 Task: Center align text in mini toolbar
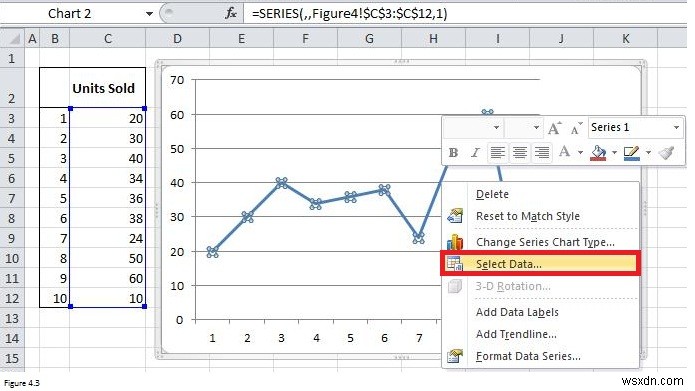[x=519, y=152]
